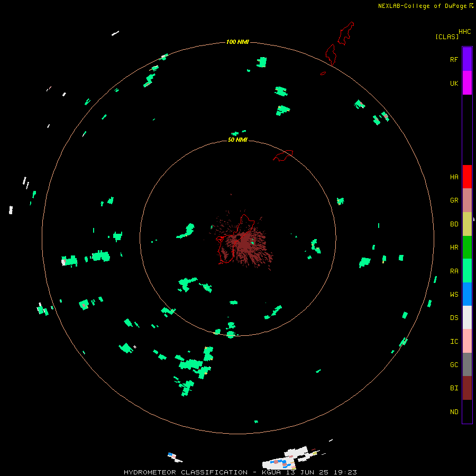The height and width of the screenshot is (476, 476).
Task: Click the RA legend label
Action: tap(454, 271)
